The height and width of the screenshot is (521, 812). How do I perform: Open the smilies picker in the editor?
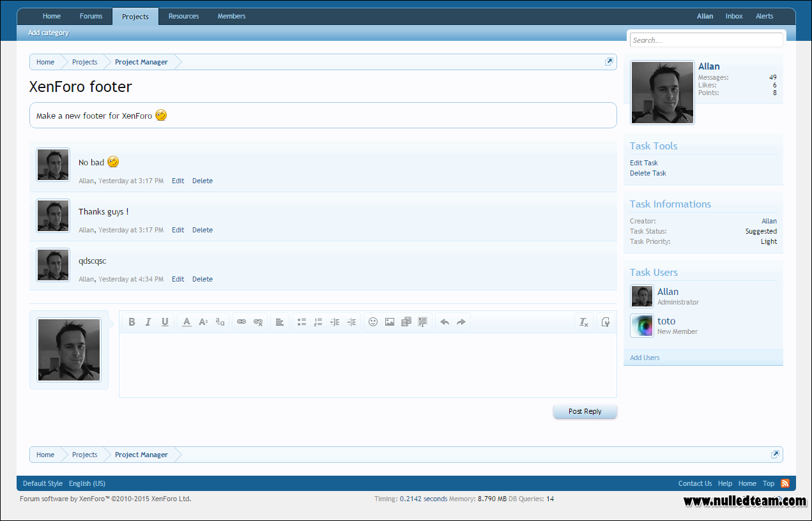(x=373, y=322)
